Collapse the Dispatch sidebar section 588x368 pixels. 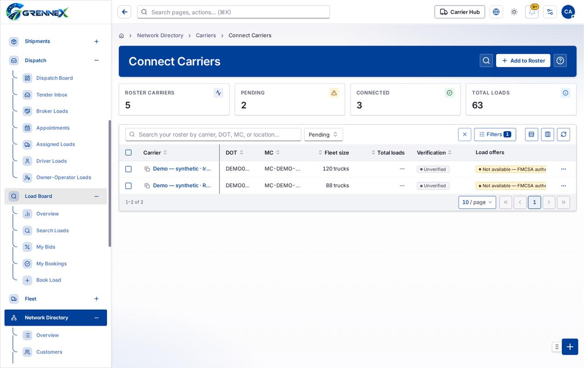point(96,60)
